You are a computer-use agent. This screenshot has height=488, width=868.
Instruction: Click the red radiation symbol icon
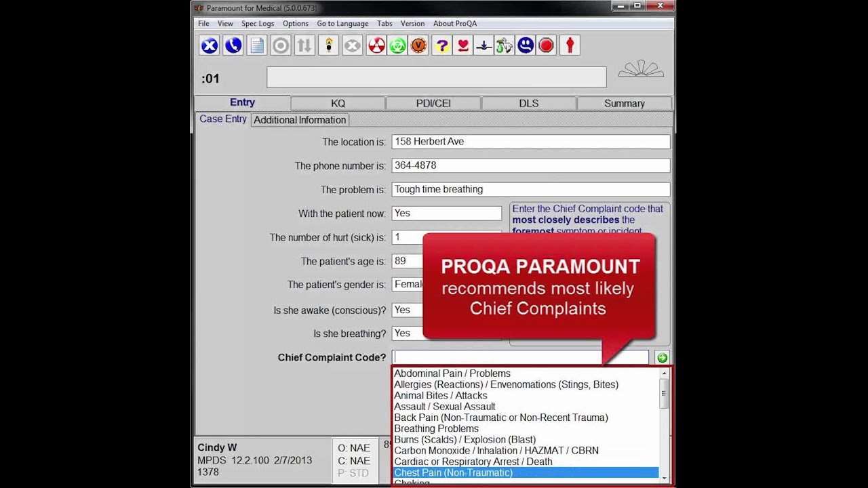376,45
